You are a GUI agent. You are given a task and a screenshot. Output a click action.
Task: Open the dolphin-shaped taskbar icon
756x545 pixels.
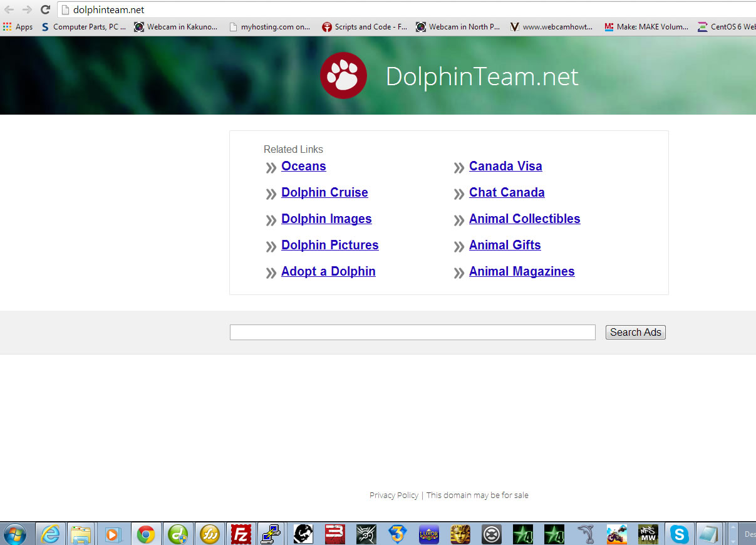click(586, 534)
